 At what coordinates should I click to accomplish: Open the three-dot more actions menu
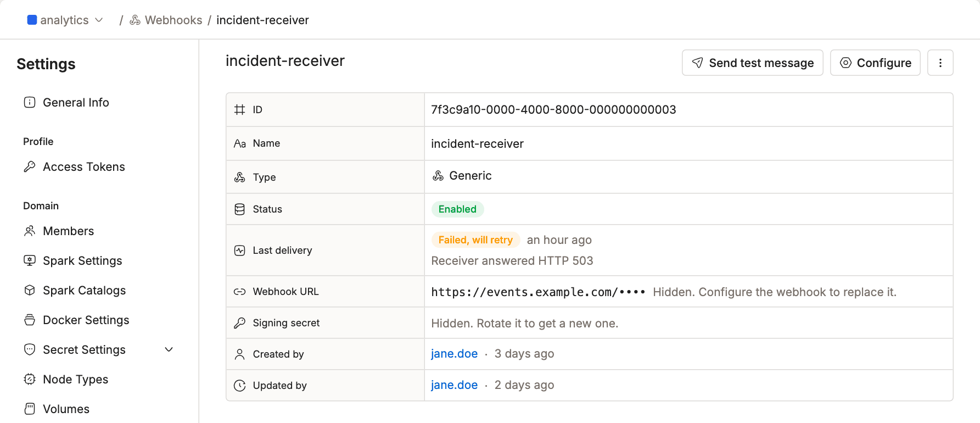click(940, 63)
